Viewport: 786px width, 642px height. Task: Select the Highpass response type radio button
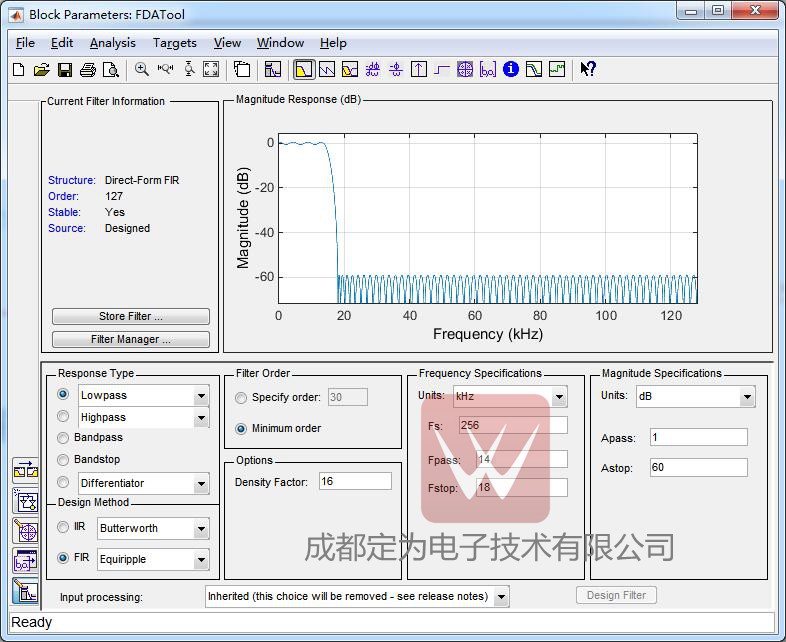[63, 416]
